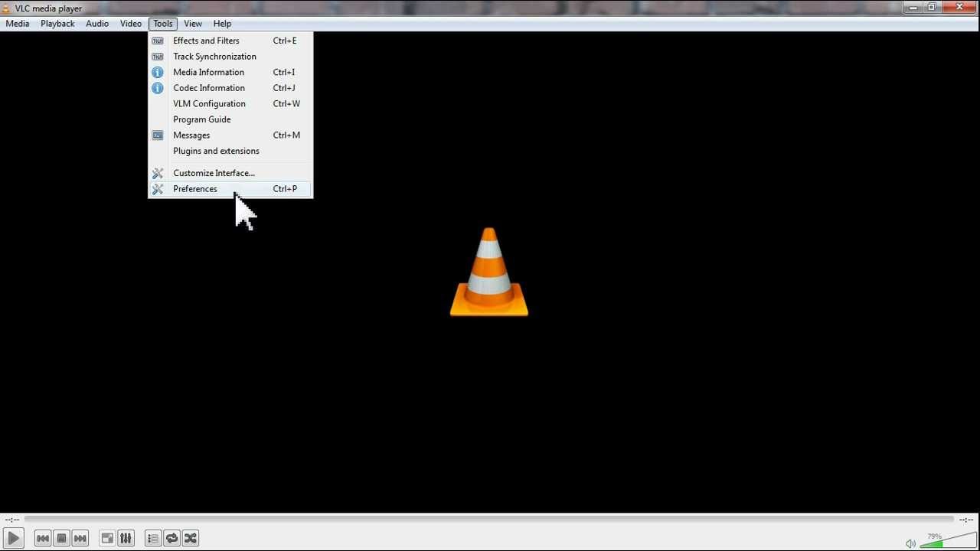Open the Help menu
The height and width of the screenshot is (551, 980).
pyautogui.click(x=222, y=24)
